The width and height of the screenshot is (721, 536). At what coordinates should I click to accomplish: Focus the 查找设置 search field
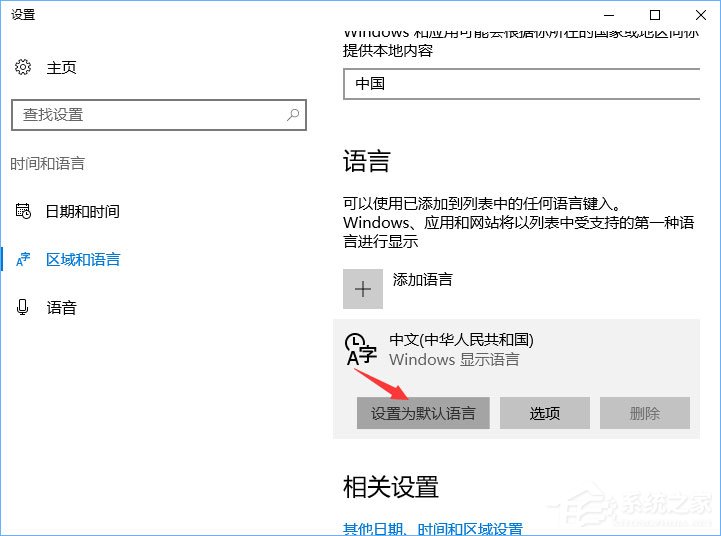(159, 115)
